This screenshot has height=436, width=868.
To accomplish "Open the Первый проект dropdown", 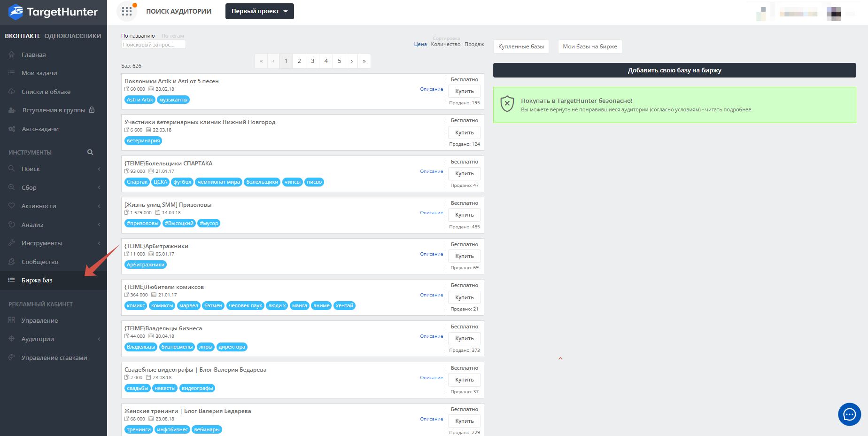I will coord(259,11).
